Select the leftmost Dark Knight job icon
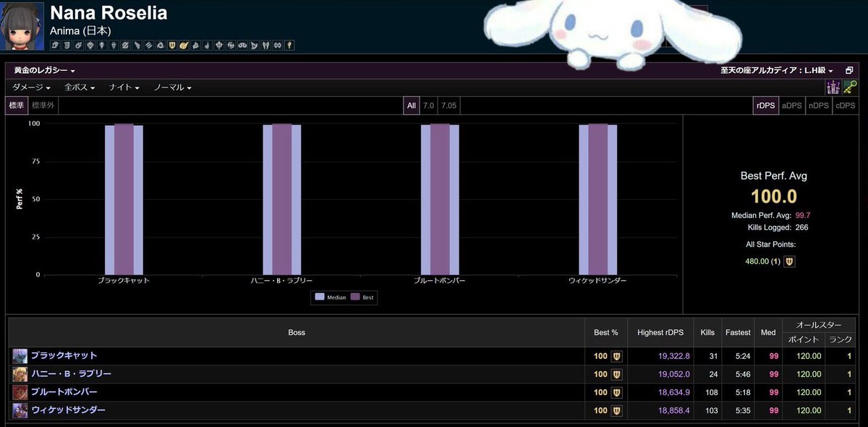 coord(56,45)
